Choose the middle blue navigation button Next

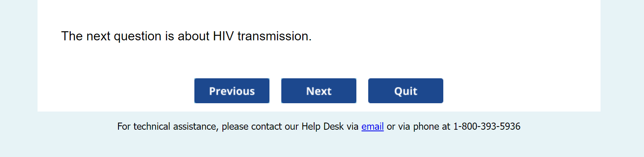(319, 91)
